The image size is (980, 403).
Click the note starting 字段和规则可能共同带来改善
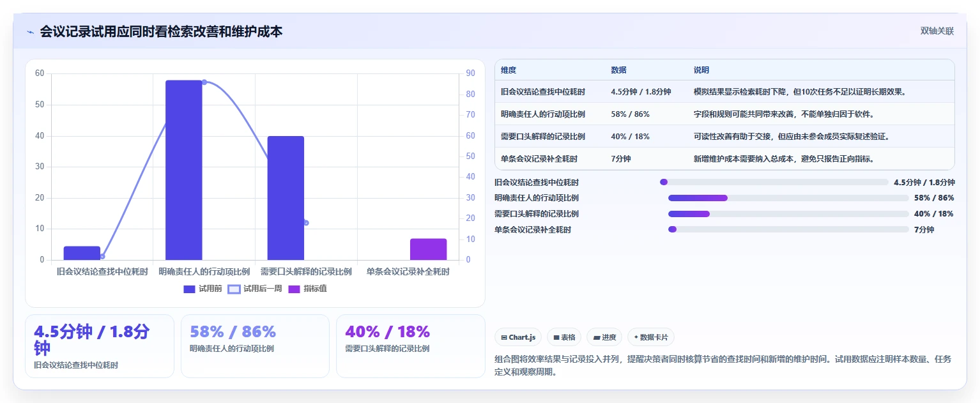[784, 114]
